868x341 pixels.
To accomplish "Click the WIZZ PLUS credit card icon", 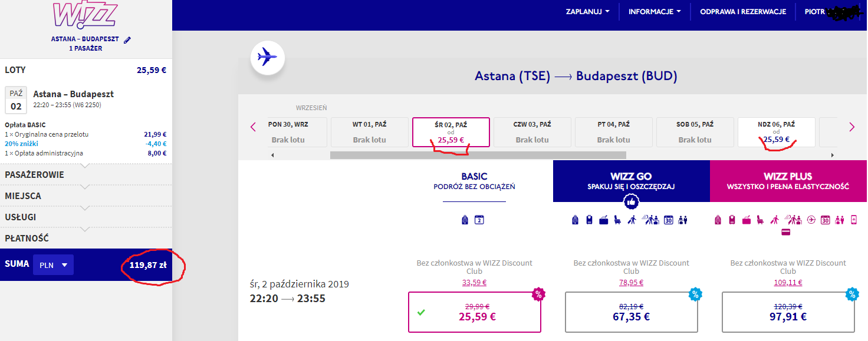I will click(785, 232).
